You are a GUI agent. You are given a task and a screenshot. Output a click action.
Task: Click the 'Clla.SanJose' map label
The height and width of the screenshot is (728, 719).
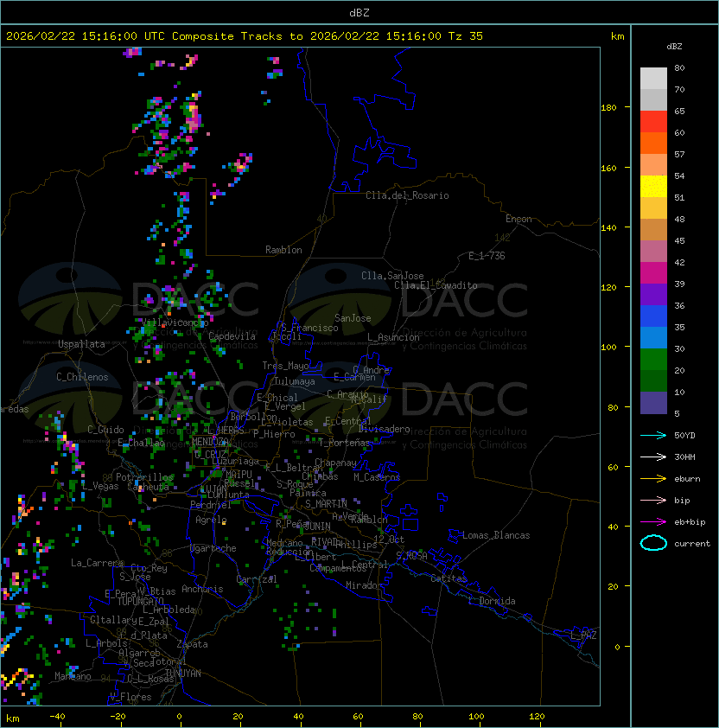[392, 276]
